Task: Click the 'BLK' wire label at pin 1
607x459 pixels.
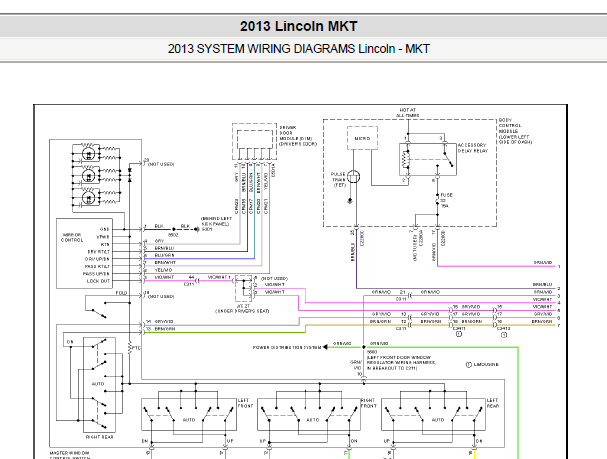Action: coord(159,226)
